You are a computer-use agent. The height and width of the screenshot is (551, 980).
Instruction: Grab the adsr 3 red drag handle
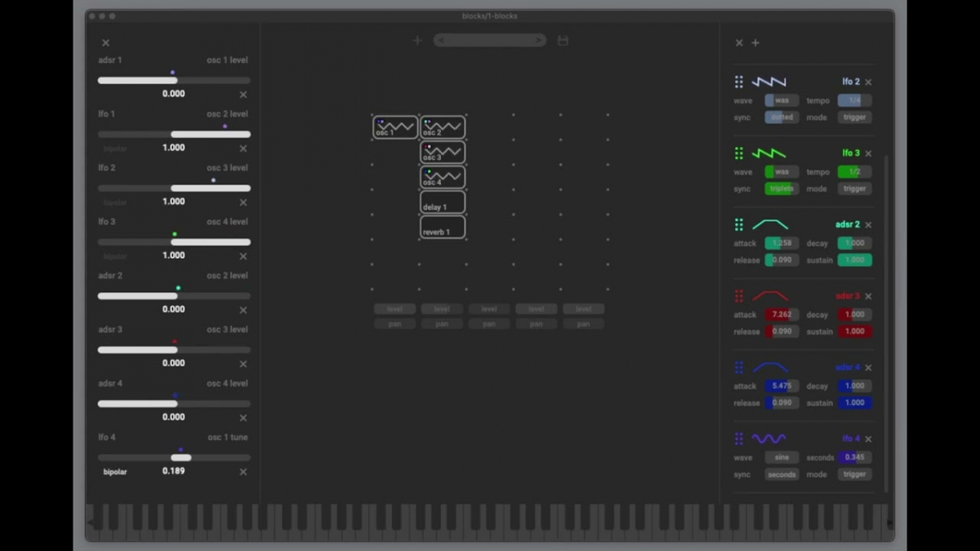pos(739,296)
